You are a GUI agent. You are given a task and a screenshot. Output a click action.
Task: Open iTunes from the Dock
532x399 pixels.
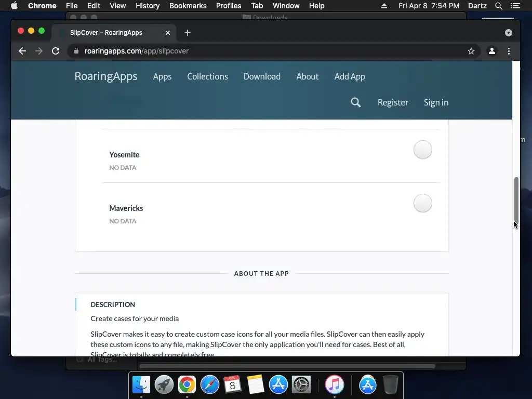click(x=334, y=384)
